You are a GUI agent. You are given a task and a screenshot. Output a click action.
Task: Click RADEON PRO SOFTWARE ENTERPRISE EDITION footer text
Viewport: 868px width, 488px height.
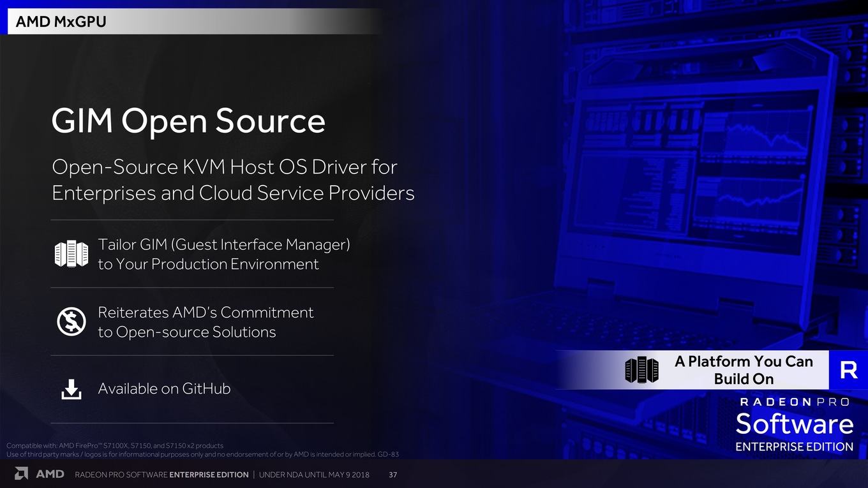tap(161, 475)
